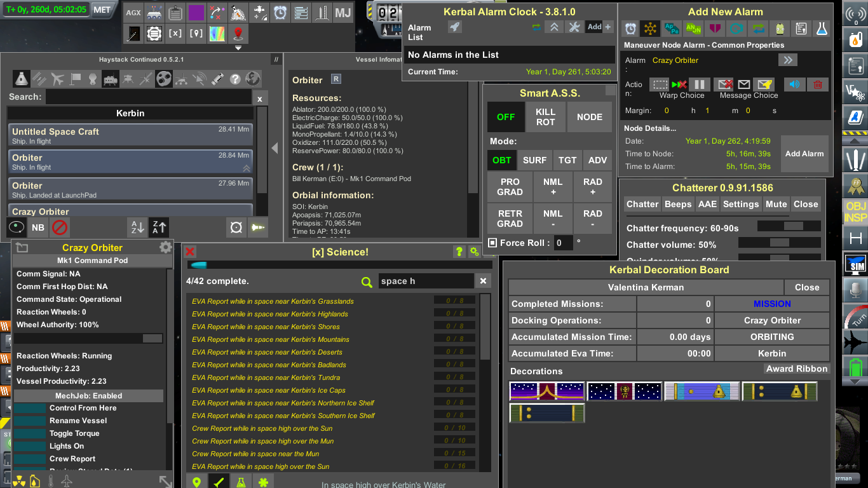The image size is (868, 488).
Task: Enable SURF mode in Smart A.S.S.
Action: 534,160
